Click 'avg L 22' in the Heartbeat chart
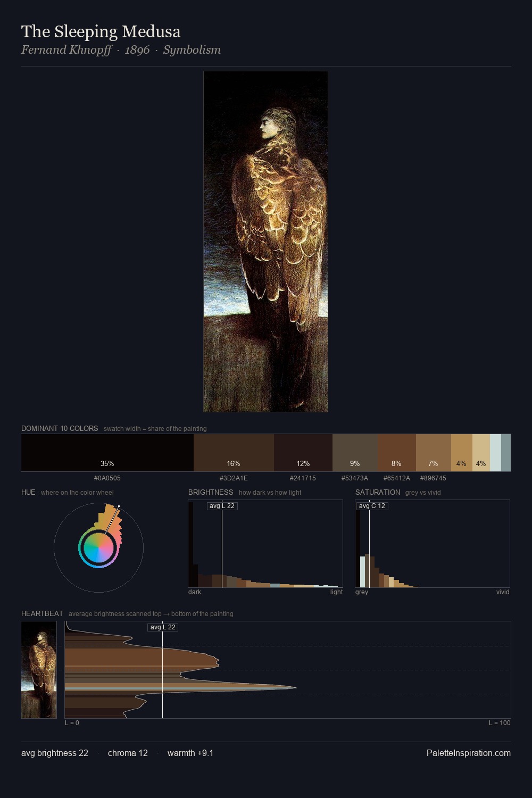 coord(163,627)
